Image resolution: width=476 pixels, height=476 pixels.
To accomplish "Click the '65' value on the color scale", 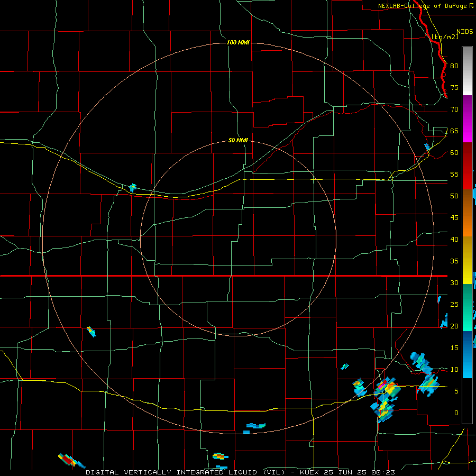I will pos(454,131).
